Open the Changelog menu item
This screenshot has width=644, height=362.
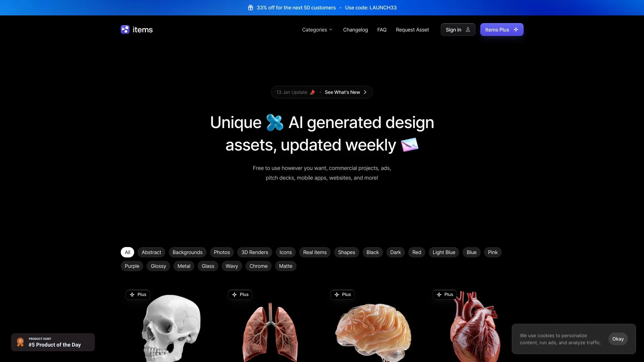[x=355, y=29]
